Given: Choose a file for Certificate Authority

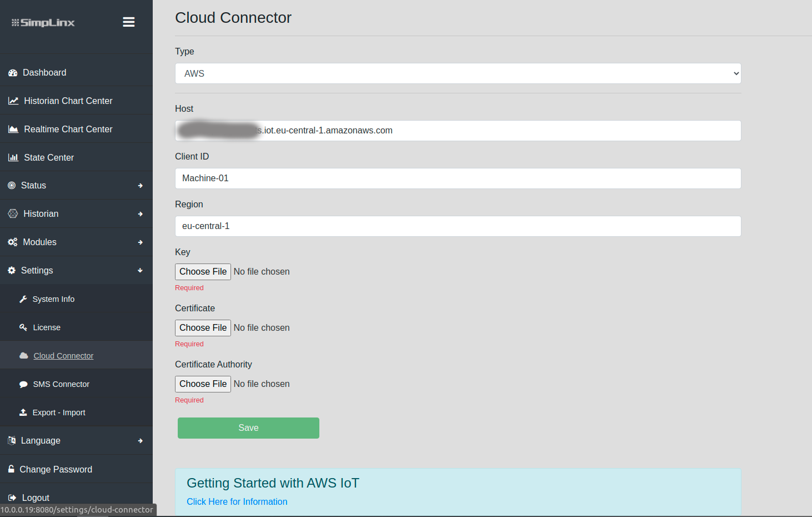Looking at the screenshot, I should [203, 384].
